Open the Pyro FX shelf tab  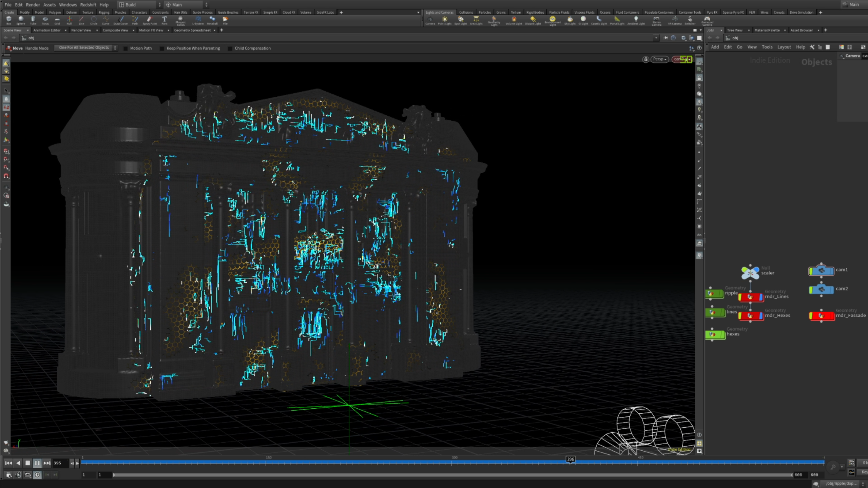click(x=712, y=13)
